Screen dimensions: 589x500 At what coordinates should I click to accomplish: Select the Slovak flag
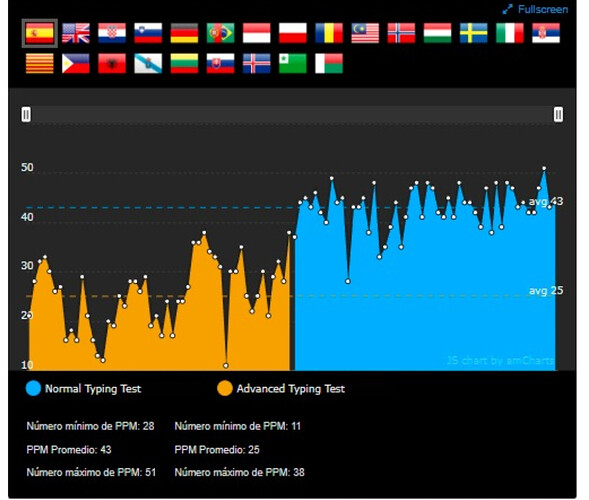220,63
